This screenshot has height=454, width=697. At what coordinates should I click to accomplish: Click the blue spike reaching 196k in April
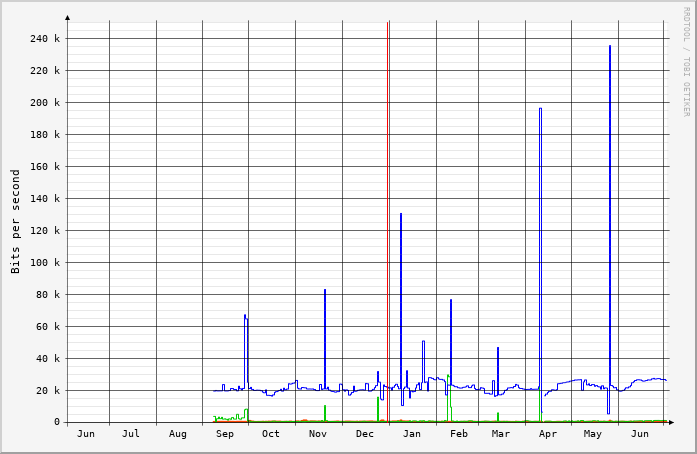pos(540,249)
